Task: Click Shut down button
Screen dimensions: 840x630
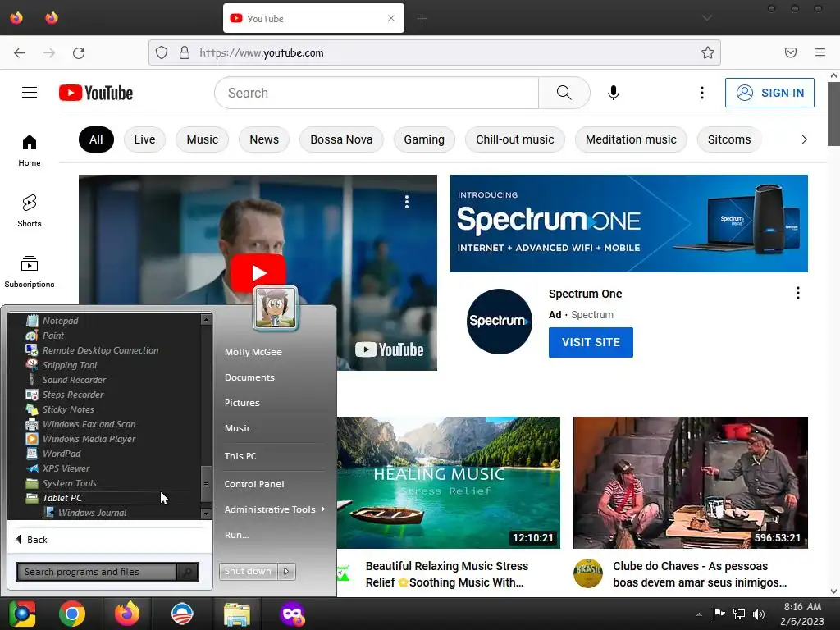Action: coord(248,571)
